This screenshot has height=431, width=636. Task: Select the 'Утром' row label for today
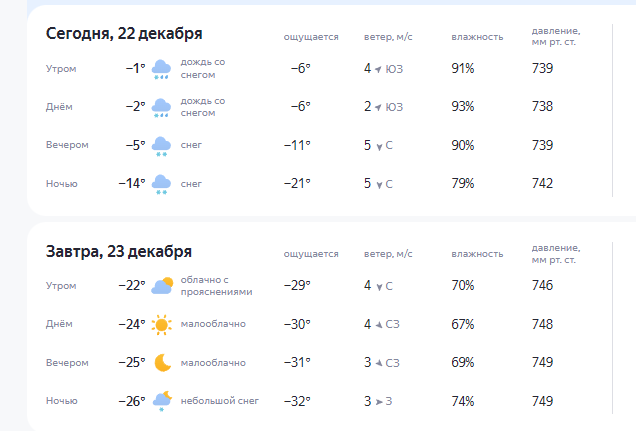tap(60, 69)
